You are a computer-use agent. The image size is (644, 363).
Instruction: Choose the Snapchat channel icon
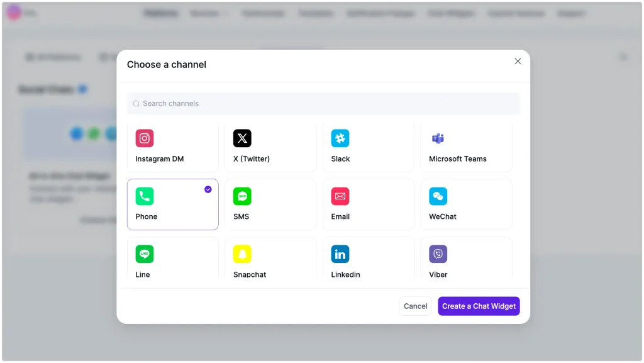coord(242,254)
